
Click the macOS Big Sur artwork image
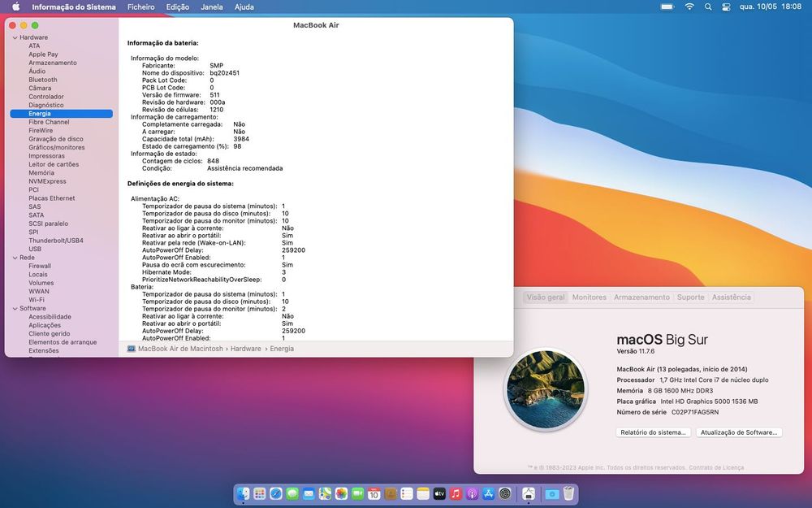(546, 389)
